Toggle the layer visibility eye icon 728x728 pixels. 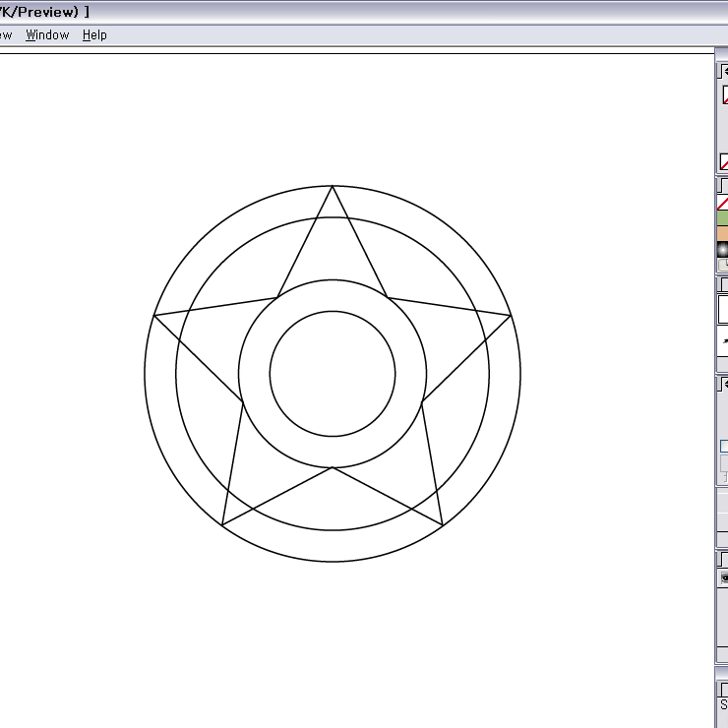(x=724, y=577)
